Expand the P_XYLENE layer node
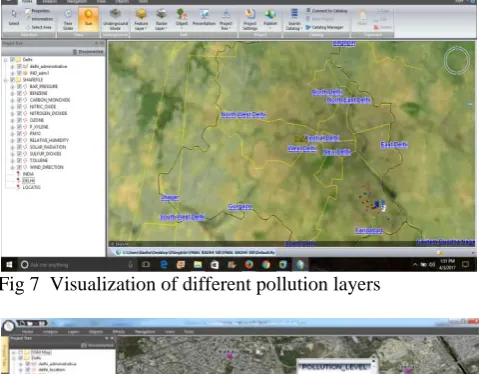The height and width of the screenshot is (374, 479). pyautogui.click(x=12, y=127)
